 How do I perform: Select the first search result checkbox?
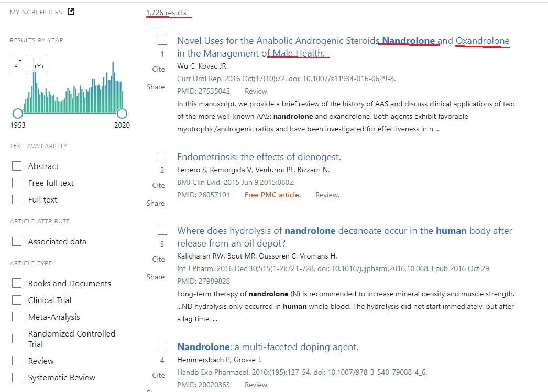(162, 40)
